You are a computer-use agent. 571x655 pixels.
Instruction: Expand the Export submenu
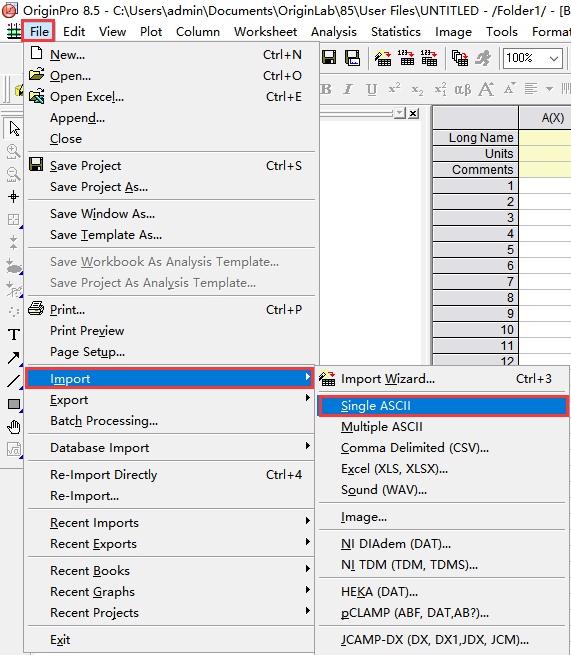[x=169, y=400]
